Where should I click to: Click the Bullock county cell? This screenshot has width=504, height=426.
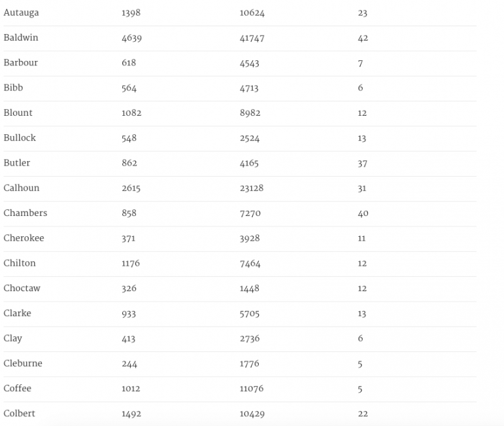20,138
